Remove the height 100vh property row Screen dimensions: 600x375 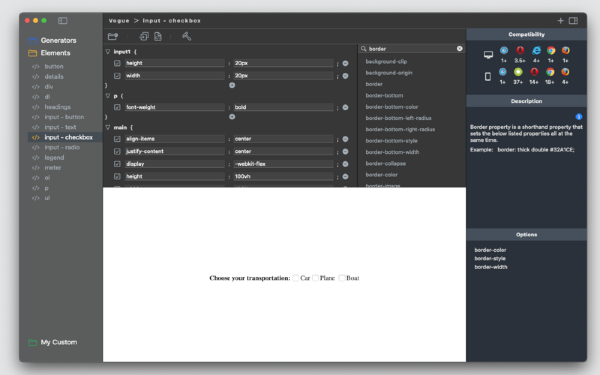[x=345, y=177]
